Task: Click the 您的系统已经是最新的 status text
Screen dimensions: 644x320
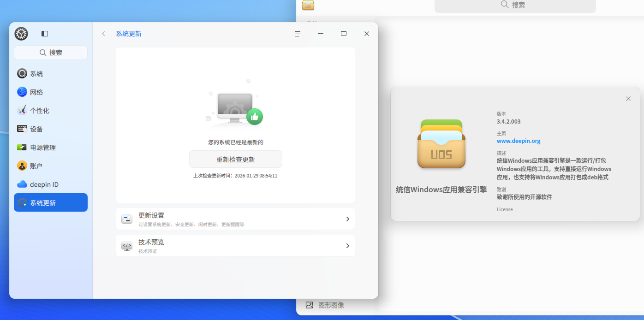Action: pos(236,142)
